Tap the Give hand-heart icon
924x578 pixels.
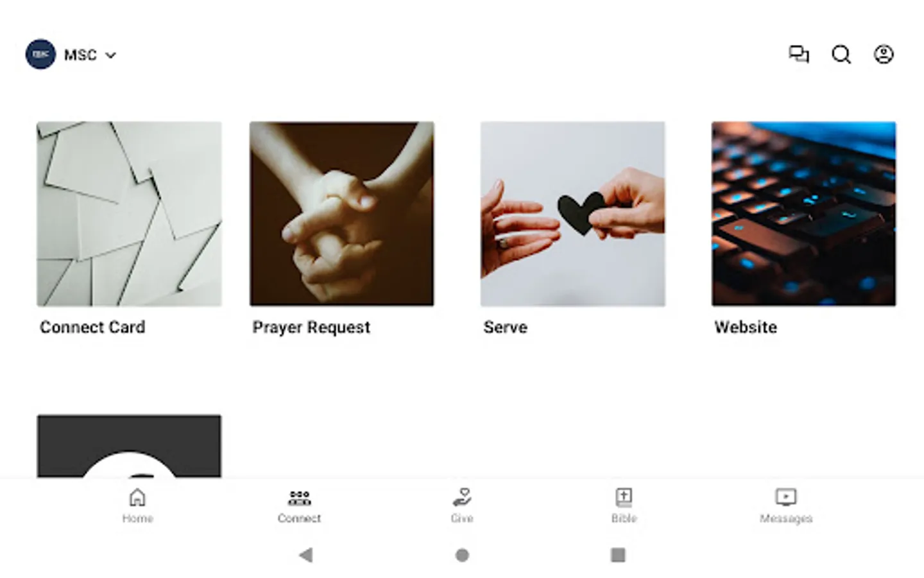click(x=462, y=497)
